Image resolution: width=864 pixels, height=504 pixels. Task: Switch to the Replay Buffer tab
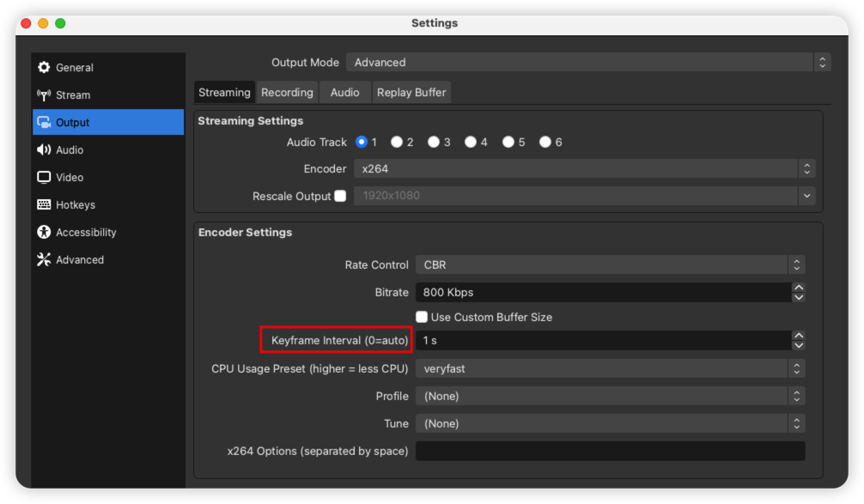pyautogui.click(x=411, y=93)
